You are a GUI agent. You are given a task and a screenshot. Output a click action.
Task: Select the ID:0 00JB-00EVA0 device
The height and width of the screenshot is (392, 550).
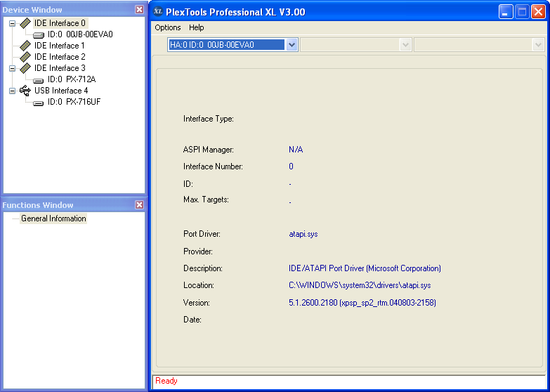[x=80, y=34]
